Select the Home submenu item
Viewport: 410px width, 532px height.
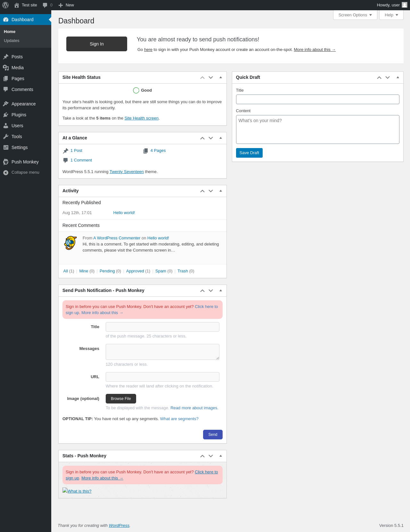click(x=10, y=32)
